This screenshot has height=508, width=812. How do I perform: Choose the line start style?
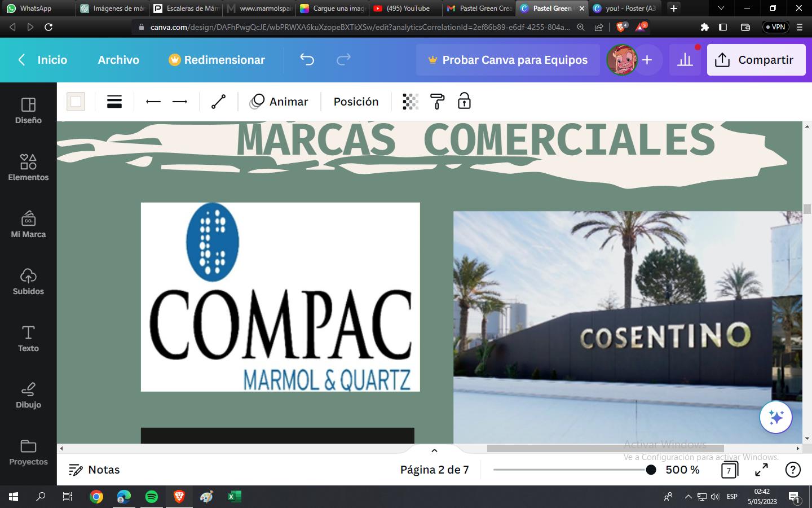coord(153,102)
